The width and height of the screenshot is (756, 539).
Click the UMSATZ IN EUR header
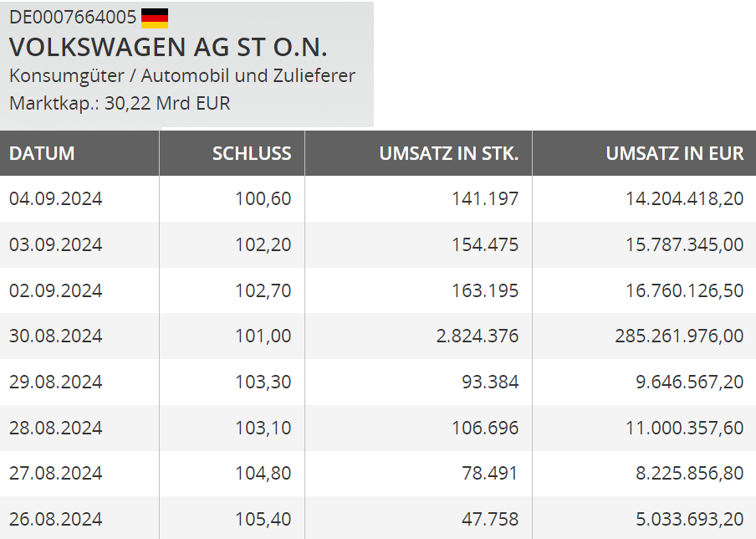pyautogui.click(x=674, y=153)
